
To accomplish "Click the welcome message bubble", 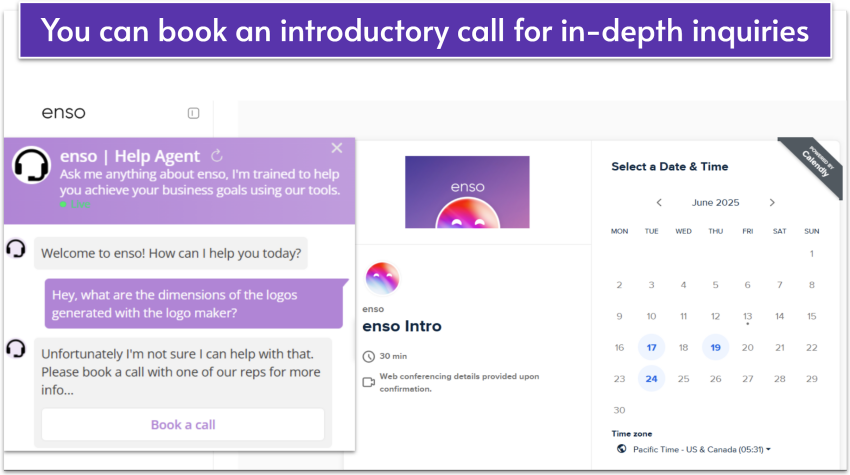I will (x=171, y=253).
